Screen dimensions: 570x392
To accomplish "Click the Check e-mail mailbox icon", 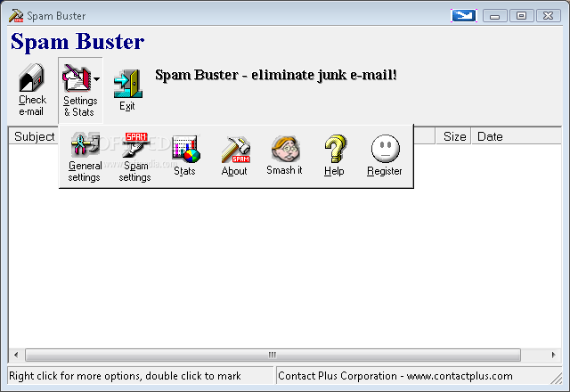I will (x=32, y=78).
